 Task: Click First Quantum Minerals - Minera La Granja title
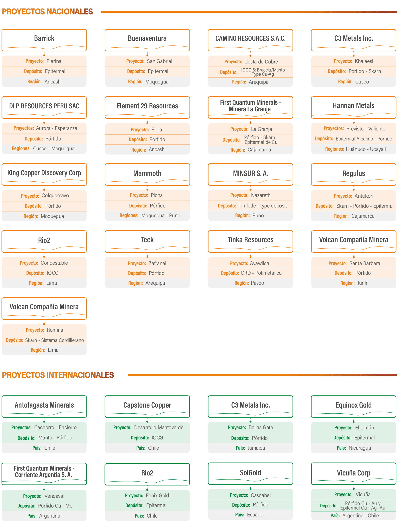pyautogui.click(x=250, y=106)
